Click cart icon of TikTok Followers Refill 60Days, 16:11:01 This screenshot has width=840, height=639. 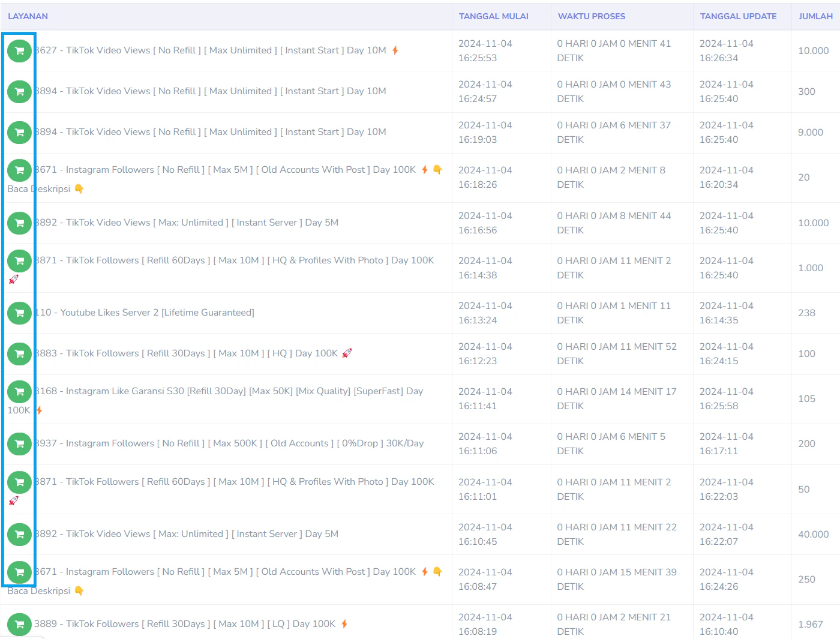(19, 482)
